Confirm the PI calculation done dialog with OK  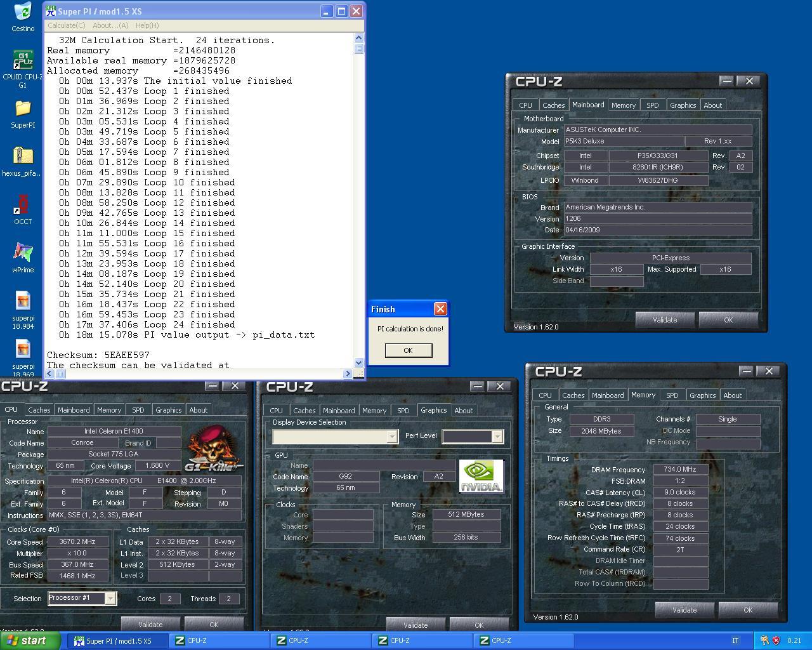(408, 350)
